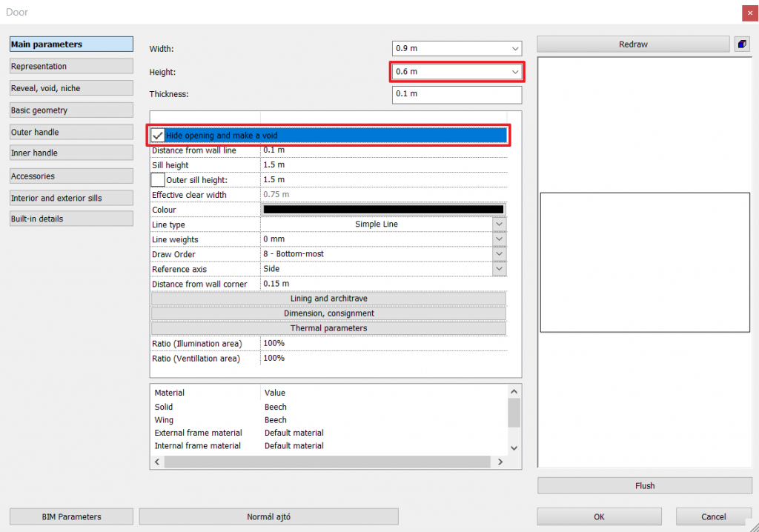This screenshot has height=532, width=759.
Task: Expand the Height dropdown list
Action: [515, 72]
